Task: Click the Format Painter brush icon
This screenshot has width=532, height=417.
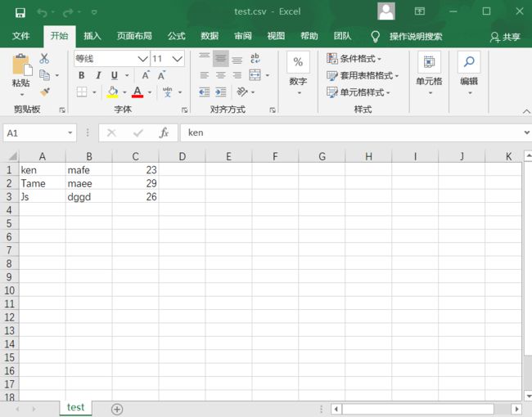Action: [45, 92]
